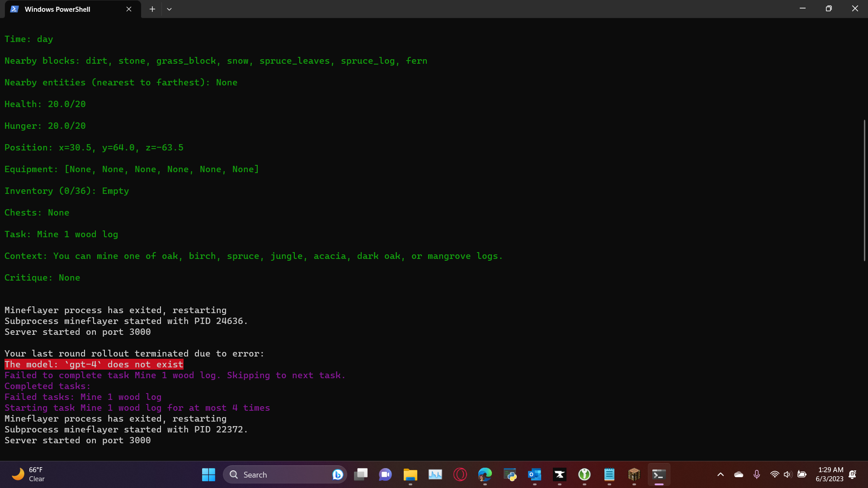
Task: Open Notepad from the taskbar
Action: (609, 475)
